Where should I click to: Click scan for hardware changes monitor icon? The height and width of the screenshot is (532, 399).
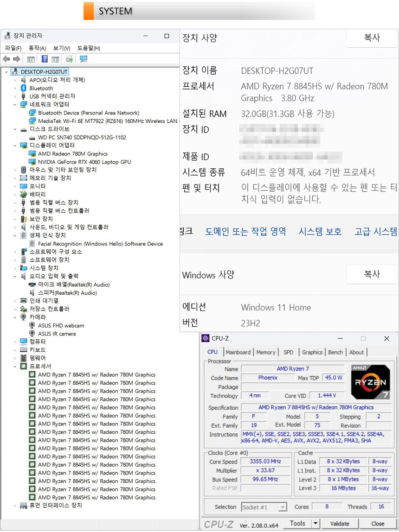click(84, 59)
